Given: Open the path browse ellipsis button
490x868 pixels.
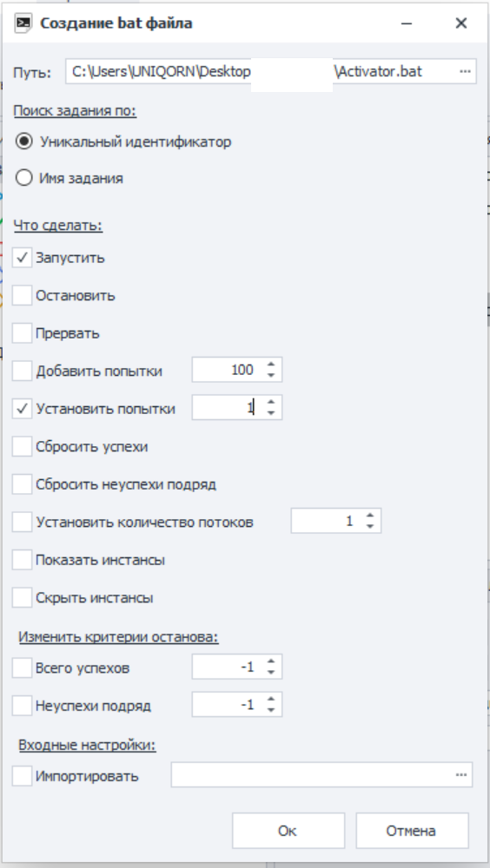Looking at the screenshot, I should point(466,71).
